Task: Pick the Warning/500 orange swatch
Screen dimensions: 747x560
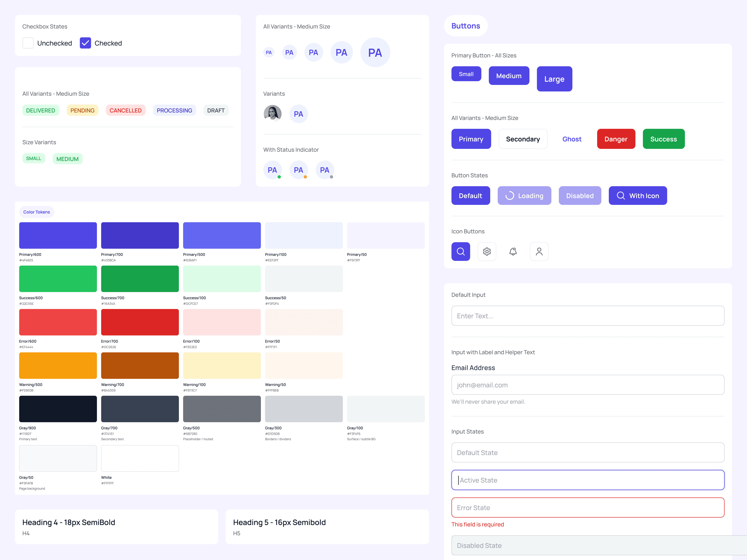Action: tap(58, 366)
